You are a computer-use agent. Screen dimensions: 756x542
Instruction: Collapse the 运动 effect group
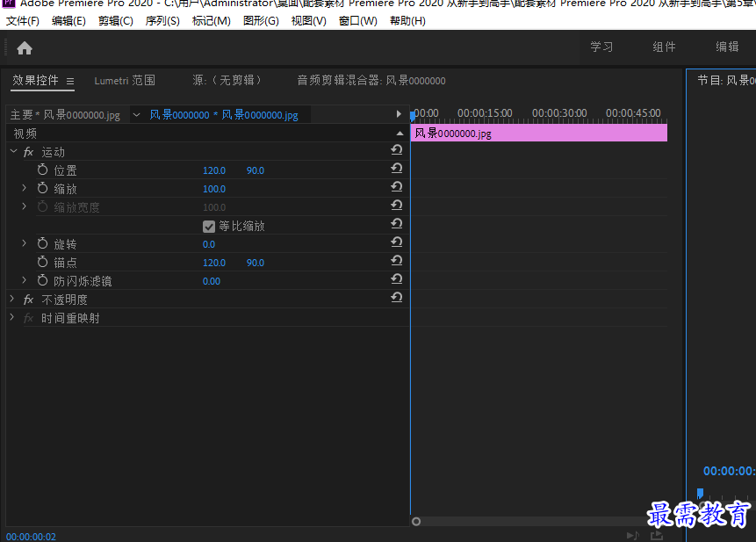pos(13,151)
